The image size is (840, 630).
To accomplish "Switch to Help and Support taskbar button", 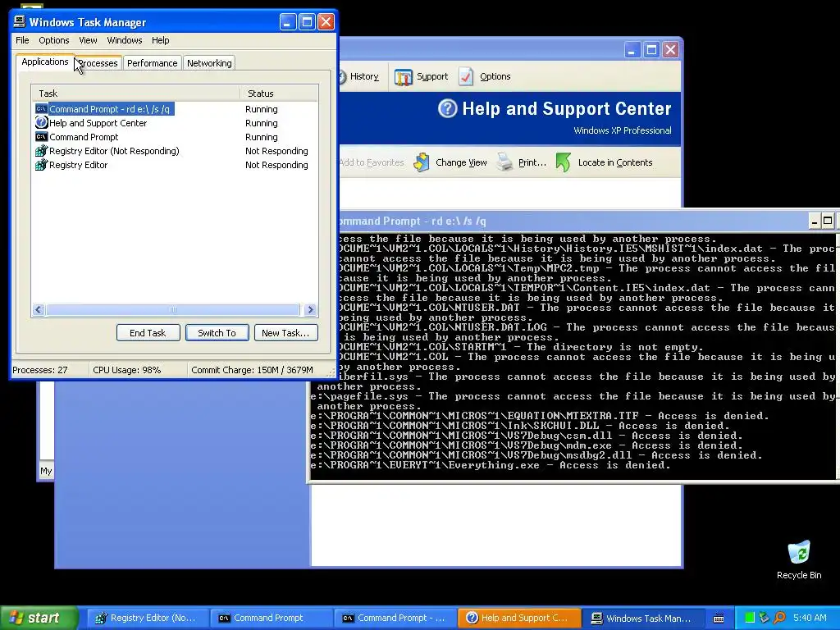I will [518, 619].
